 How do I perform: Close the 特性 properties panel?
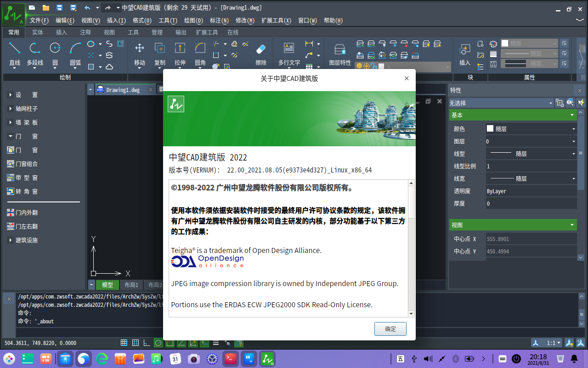click(x=580, y=91)
